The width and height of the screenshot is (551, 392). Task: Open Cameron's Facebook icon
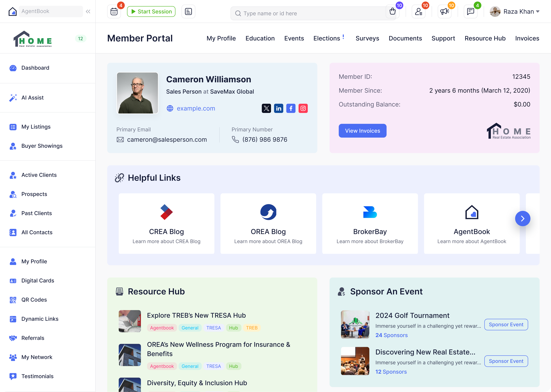(x=291, y=108)
